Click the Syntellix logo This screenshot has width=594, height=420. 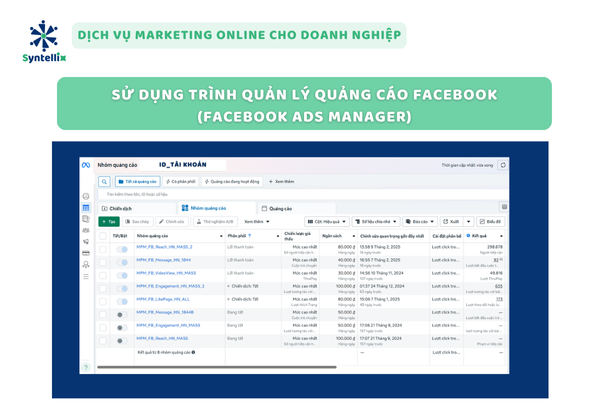tap(44, 42)
